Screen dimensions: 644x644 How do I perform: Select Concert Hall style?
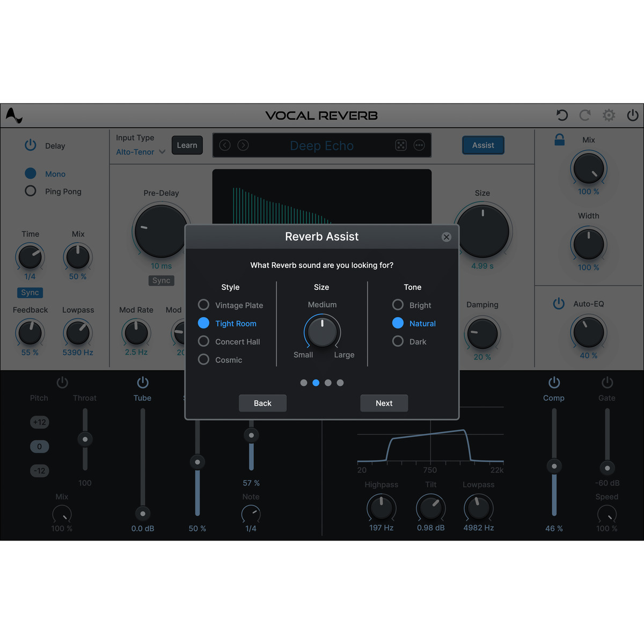[x=203, y=341]
